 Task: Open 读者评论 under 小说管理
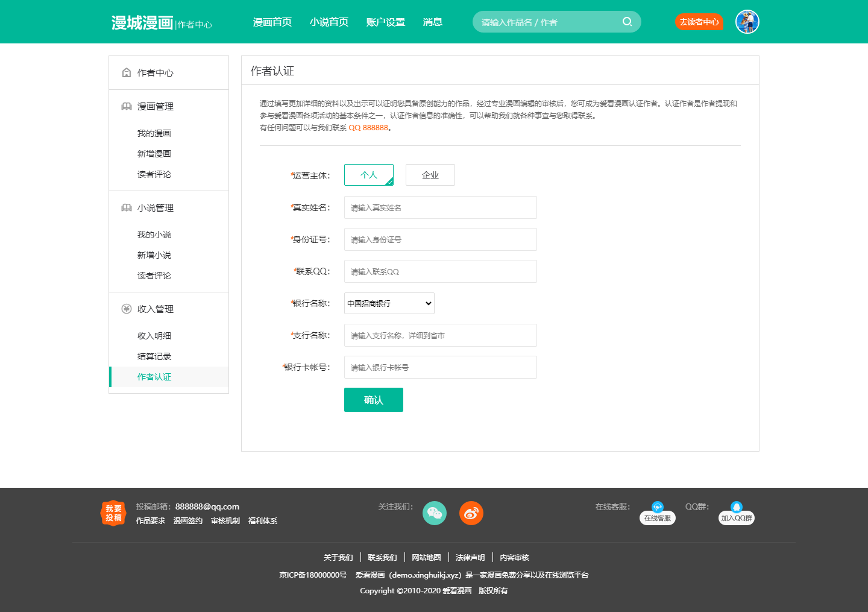(154, 276)
